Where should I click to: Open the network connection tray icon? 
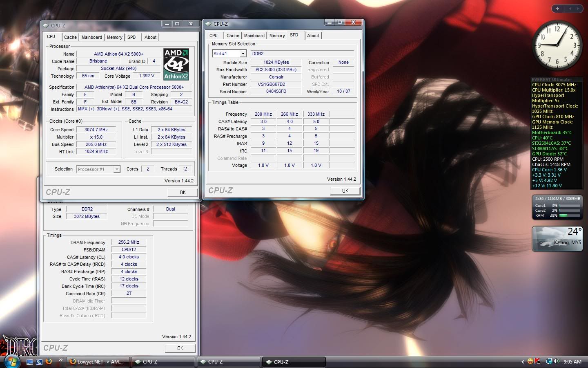(549, 361)
